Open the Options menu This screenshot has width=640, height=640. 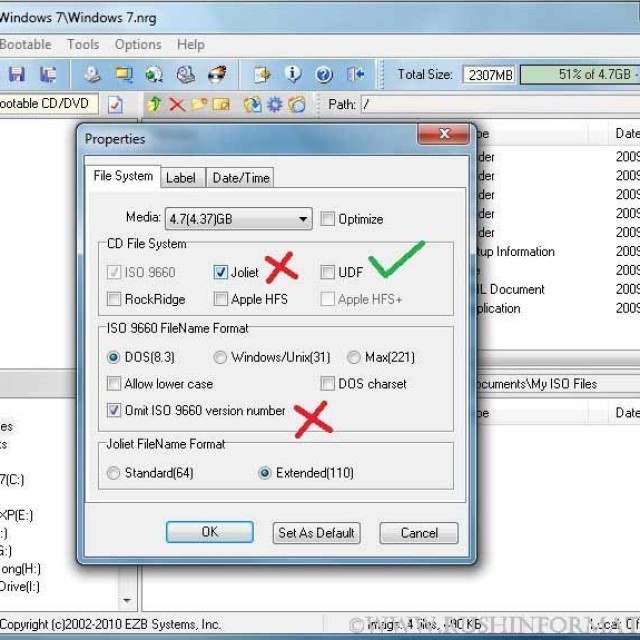coord(138,44)
